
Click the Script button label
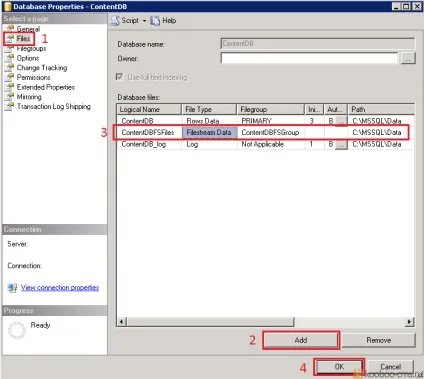pos(130,21)
